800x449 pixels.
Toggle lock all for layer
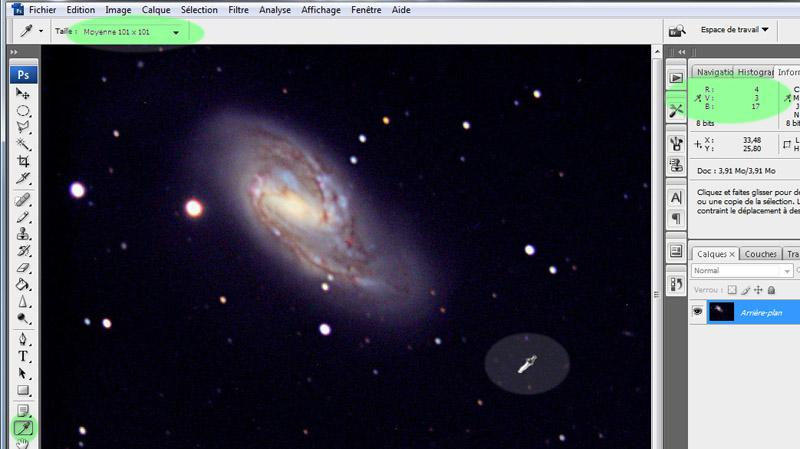click(x=771, y=290)
